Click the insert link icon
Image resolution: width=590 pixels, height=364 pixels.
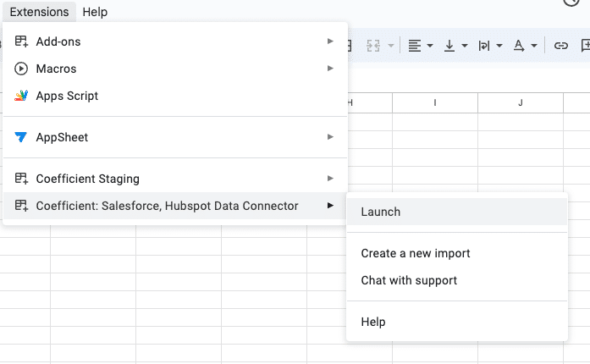(560, 46)
